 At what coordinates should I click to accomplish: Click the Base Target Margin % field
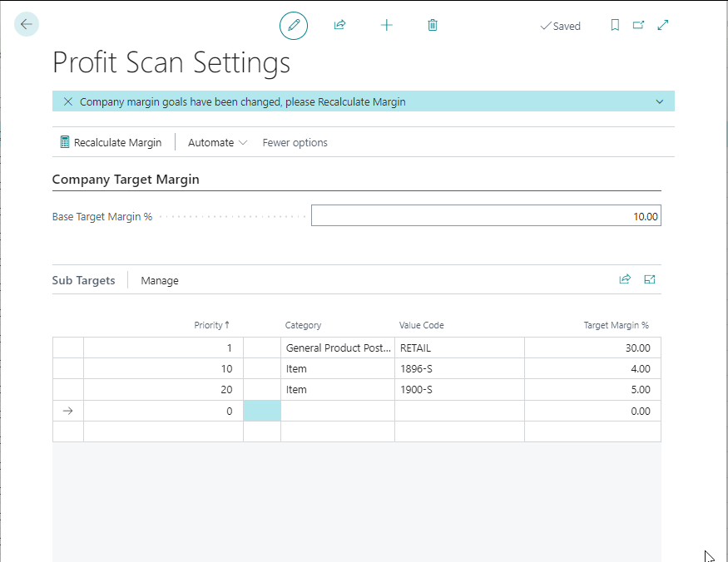[x=486, y=216]
